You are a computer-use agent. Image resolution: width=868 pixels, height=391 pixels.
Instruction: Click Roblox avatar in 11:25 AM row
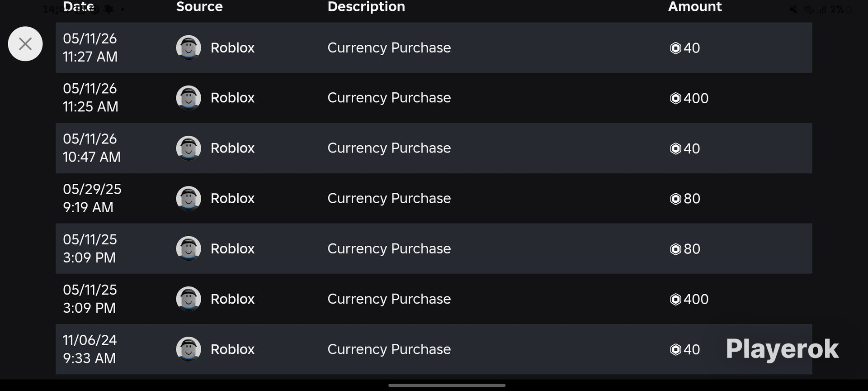click(x=189, y=98)
